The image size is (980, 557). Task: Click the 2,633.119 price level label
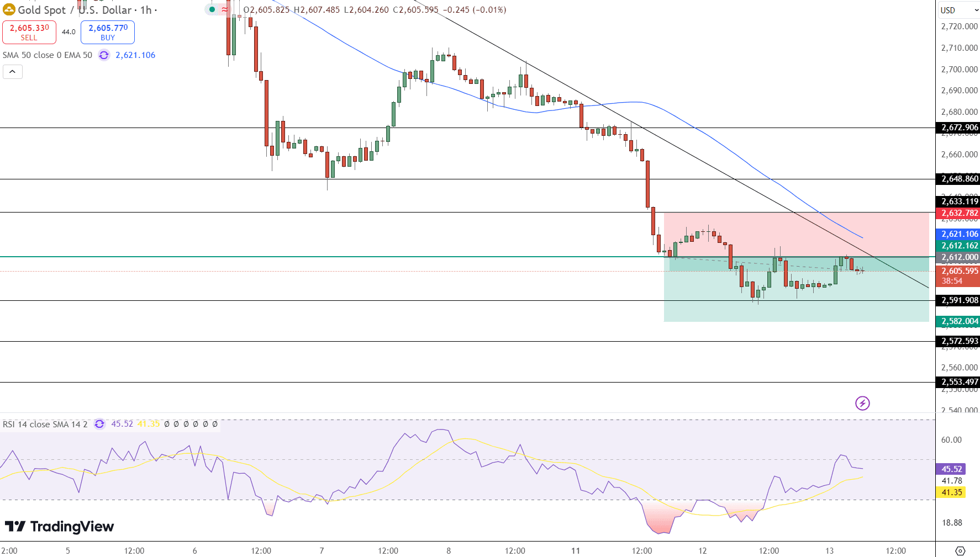tap(958, 201)
